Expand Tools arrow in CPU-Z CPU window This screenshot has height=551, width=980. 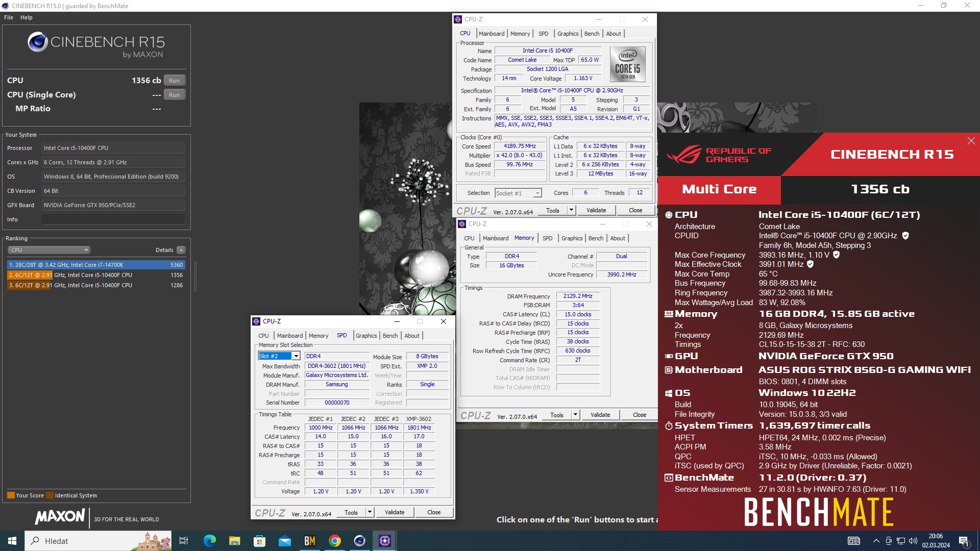click(571, 210)
